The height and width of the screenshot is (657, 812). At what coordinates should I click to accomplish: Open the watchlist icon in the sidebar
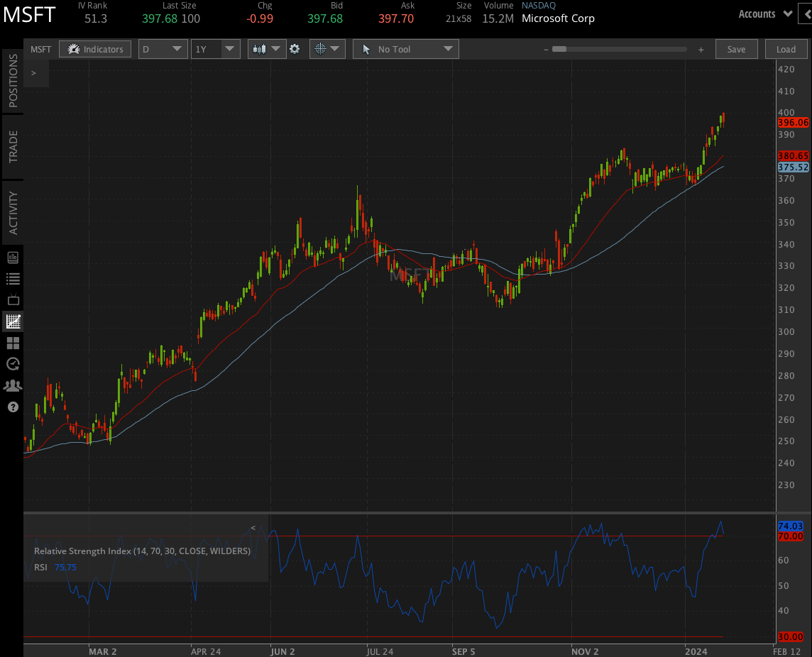(x=13, y=278)
